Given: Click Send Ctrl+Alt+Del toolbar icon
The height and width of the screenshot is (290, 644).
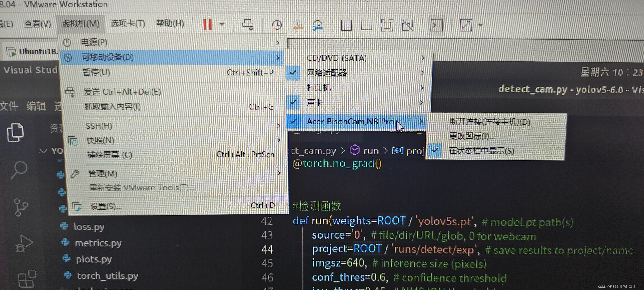Looking at the screenshot, I should pyautogui.click(x=248, y=25).
